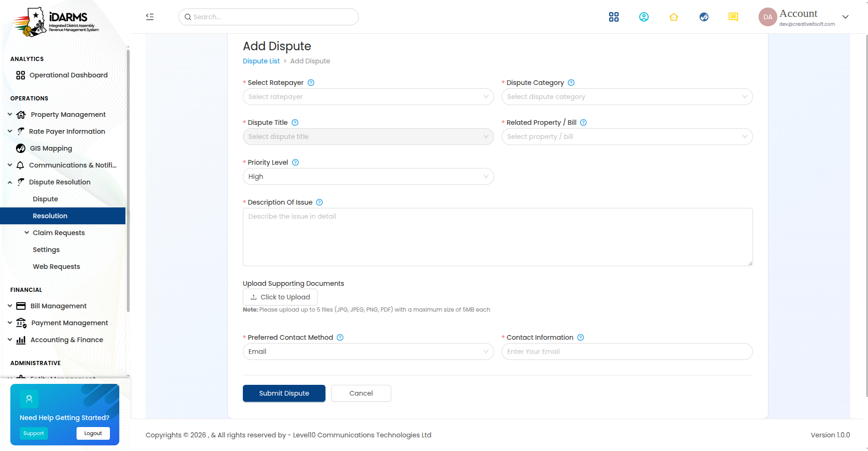
Task: Click the Support button in help card
Action: coord(33,433)
